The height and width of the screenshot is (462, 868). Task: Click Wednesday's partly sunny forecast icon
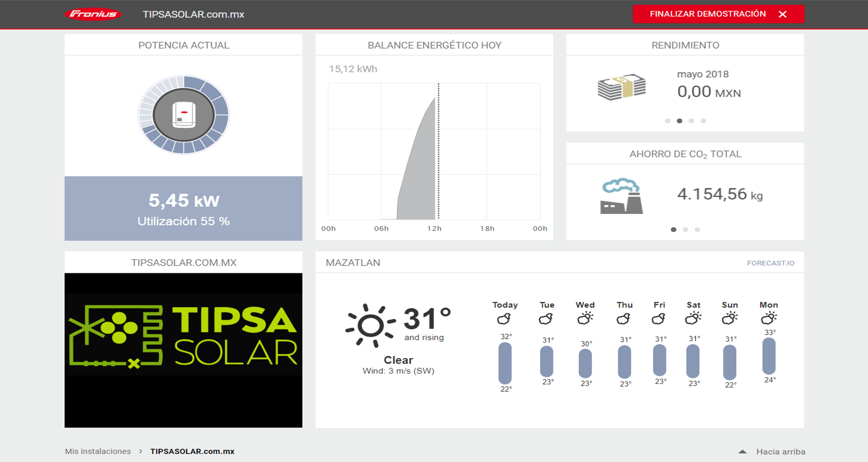[x=585, y=318]
